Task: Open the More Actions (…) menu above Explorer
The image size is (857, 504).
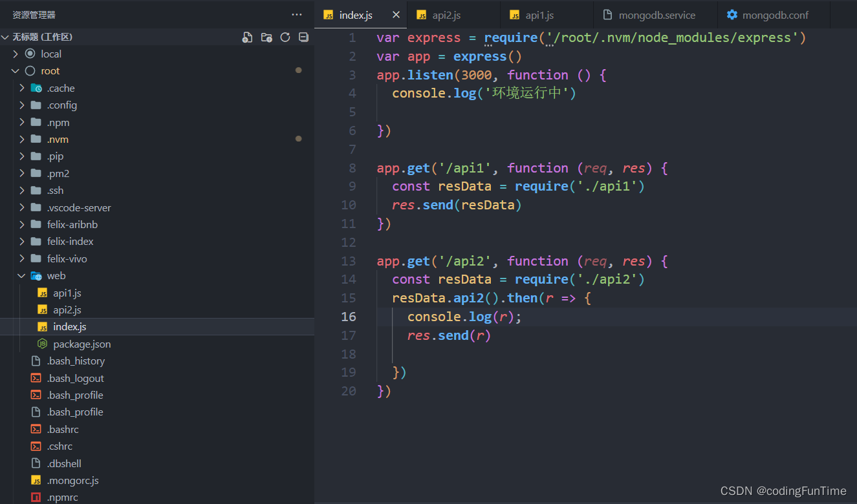Action: click(x=296, y=14)
